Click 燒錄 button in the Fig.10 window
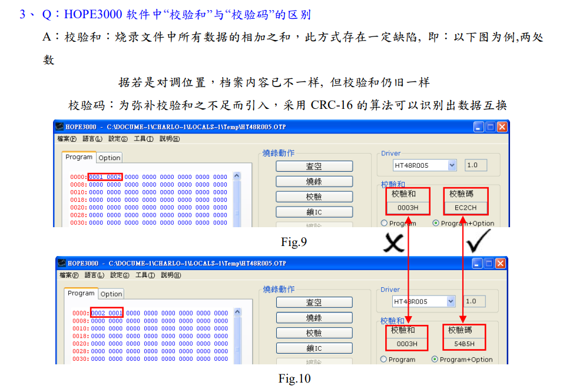 pos(314,318)
